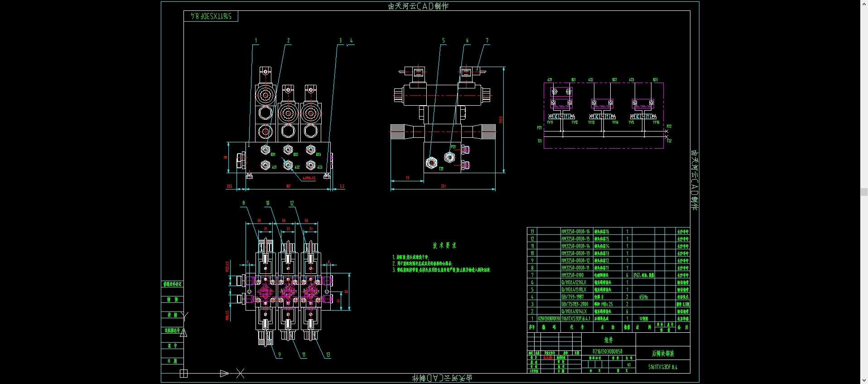Select part code HM3250-0000-14 in parts table
The height and width of the screenshot is (384, 868).
[575, 246]
